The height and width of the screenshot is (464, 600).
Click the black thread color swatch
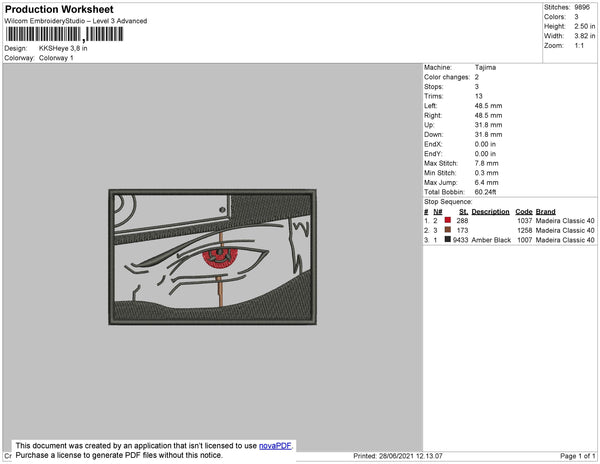(x=448, y=239)
